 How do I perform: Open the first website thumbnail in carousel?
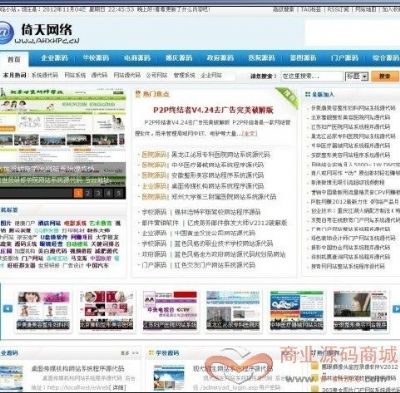pos(43,311)
